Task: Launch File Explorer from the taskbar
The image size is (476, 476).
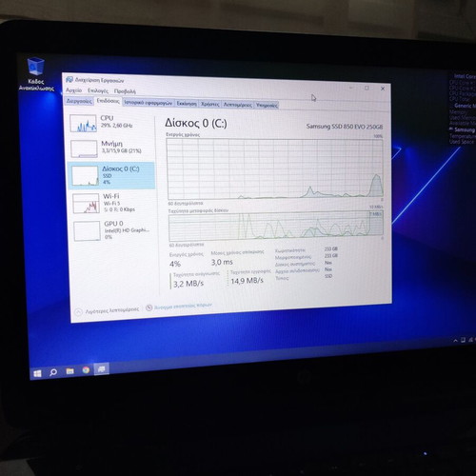Action: tap(69, 371)
